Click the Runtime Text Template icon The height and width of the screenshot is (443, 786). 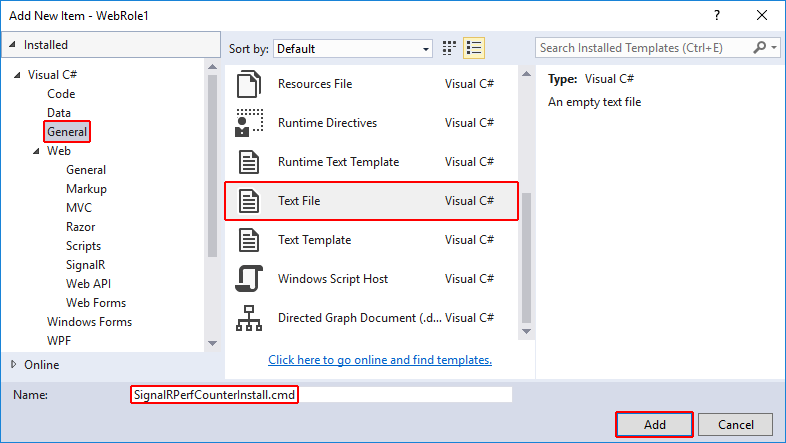pos(247,162)
